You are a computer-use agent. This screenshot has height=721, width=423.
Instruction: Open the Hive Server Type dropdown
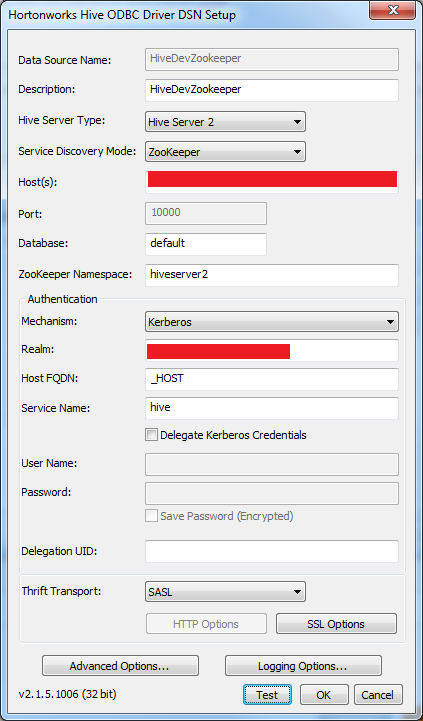[x=225, y=122]
